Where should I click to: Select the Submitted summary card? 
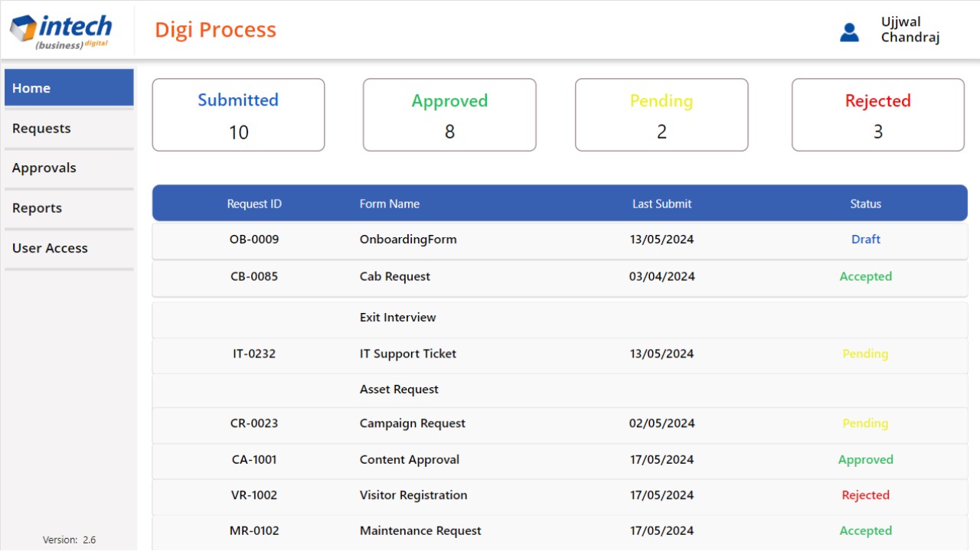pyautogui.click(x=238, y=115)
